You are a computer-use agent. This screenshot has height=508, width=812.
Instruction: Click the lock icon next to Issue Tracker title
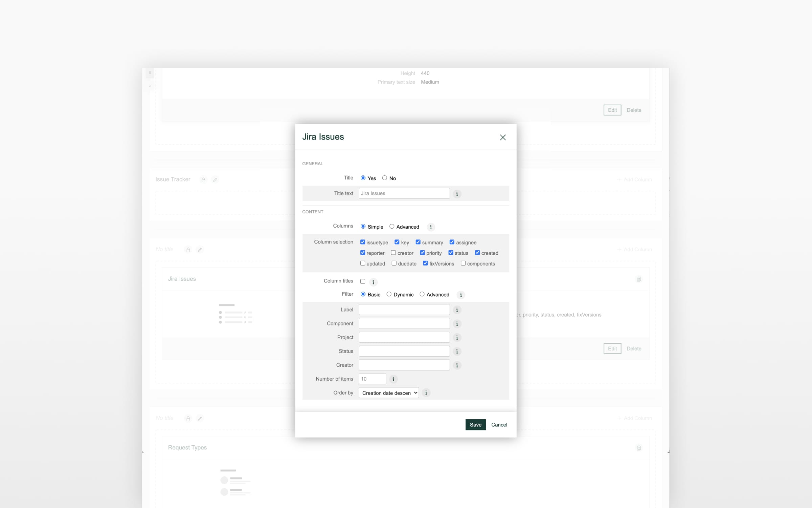point(203,180)
